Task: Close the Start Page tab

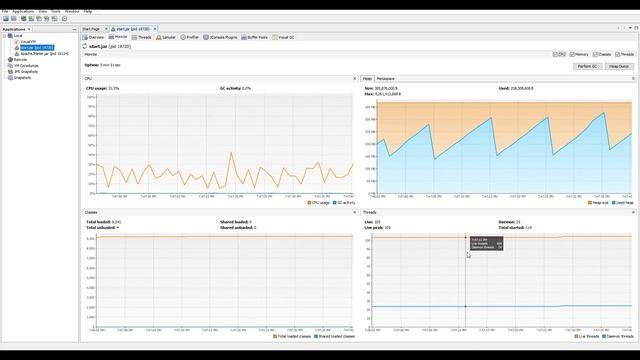Action: (106, 29)
